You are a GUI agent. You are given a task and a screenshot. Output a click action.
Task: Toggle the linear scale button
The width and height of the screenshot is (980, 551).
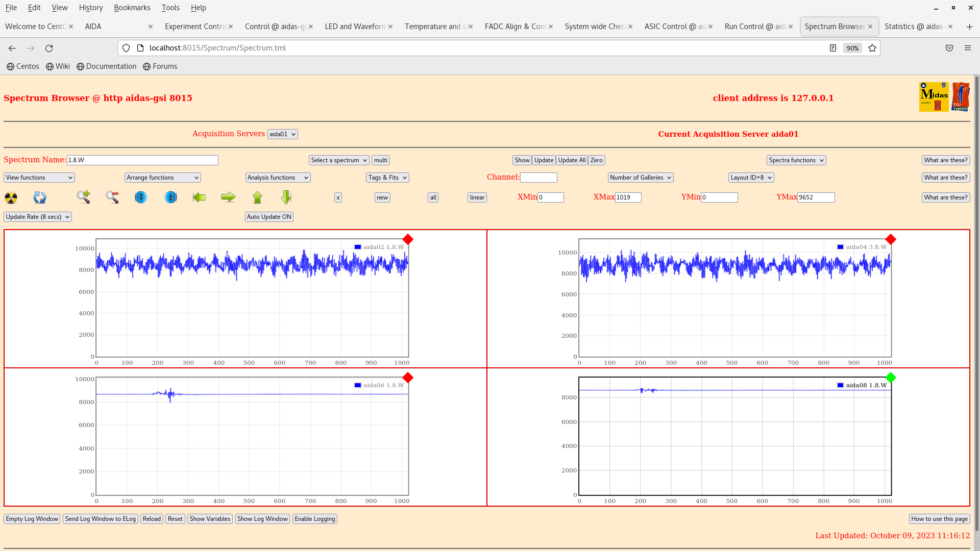pyautogui.click(x=477, y=197)
